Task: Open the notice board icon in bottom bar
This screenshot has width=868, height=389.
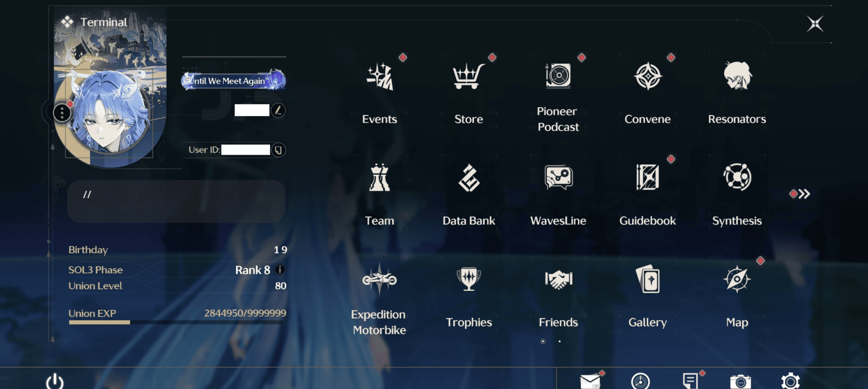Action: [690, 381]
